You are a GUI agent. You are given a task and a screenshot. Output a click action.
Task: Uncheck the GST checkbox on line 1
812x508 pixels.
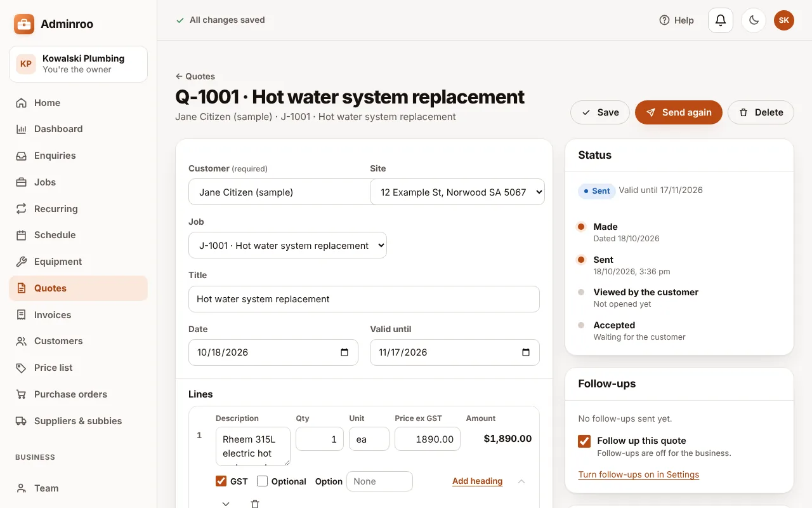click(221, 481)
